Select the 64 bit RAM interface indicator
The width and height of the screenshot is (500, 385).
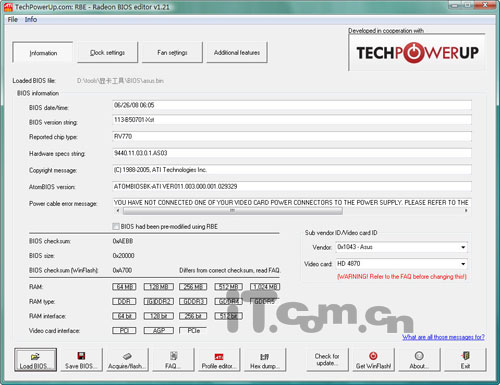pos(124,316)
